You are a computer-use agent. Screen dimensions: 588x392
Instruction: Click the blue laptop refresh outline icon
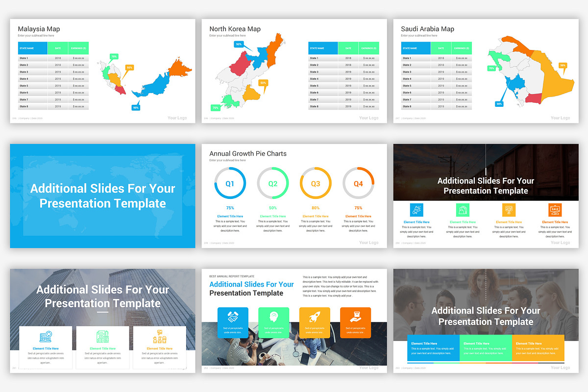(45, 338)
